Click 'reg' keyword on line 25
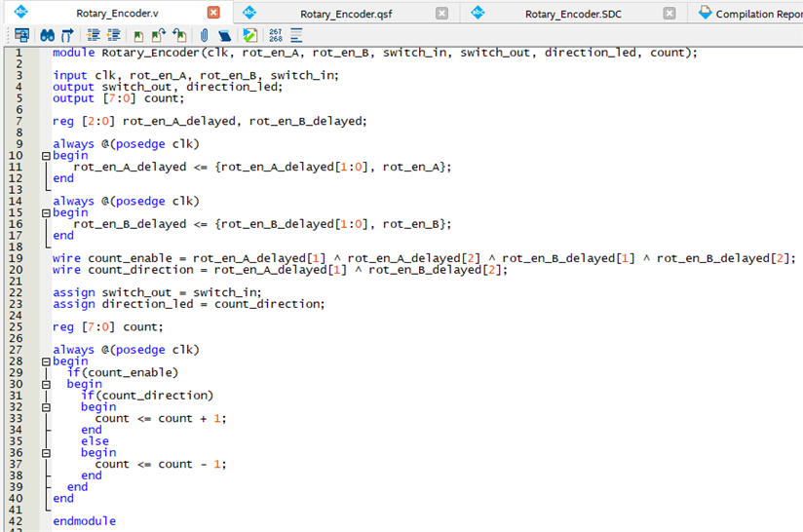Image resolution: width=803 pixels, height=532 pixels. tap(63, 327)
